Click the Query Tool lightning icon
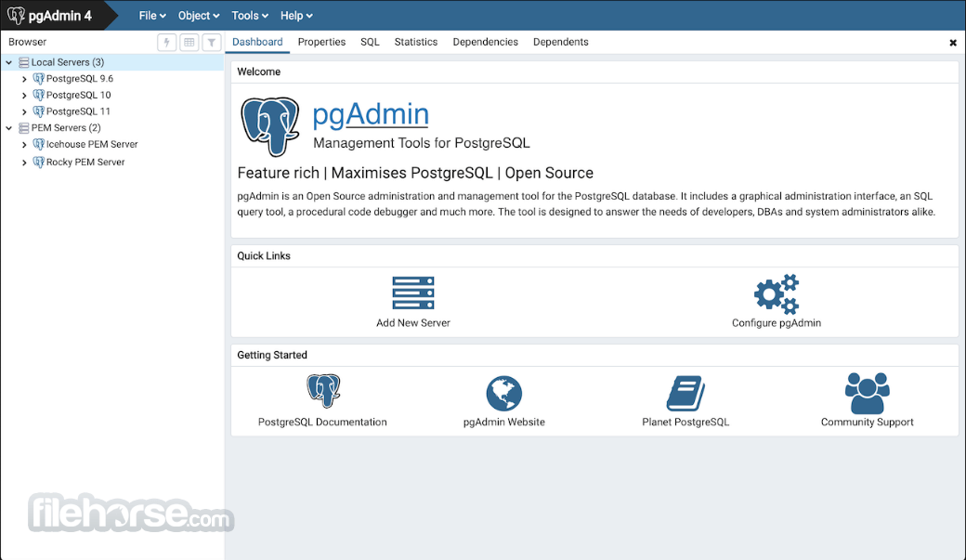966x560 pixels. tap(167, 42)
